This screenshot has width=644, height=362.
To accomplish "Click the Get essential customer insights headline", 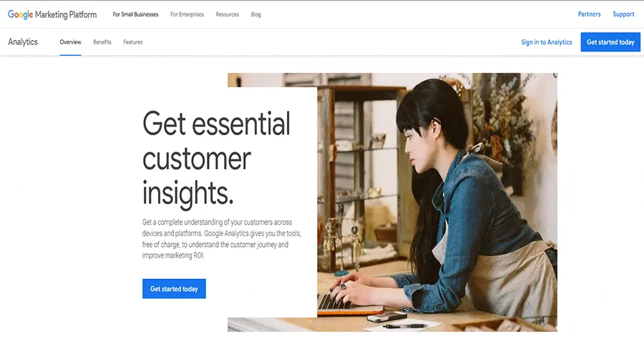I will tap(216, 158).
